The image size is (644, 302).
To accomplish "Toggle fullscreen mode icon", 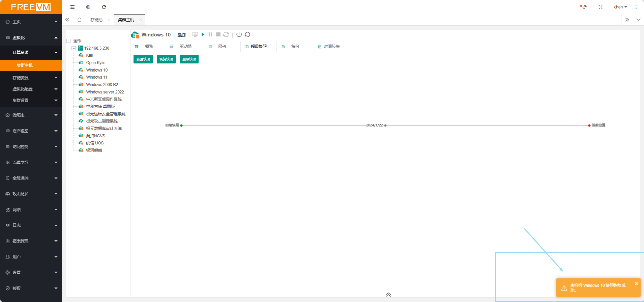I will [x=601, y=7].
